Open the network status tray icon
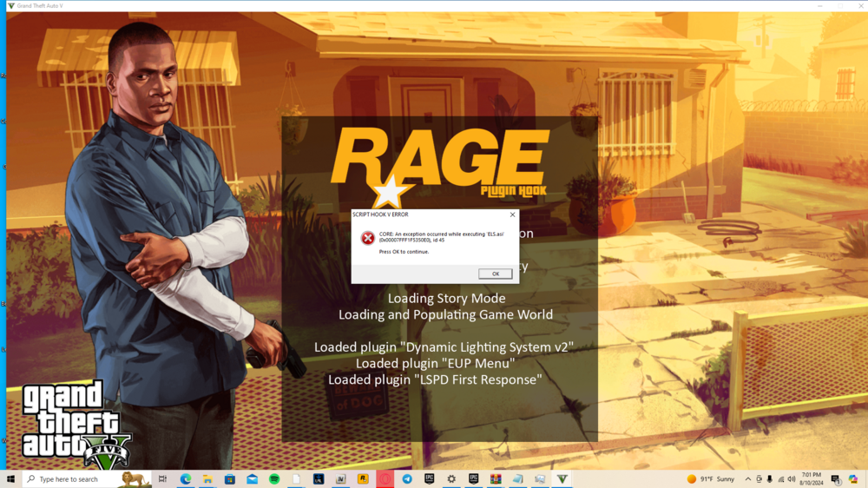 (780, 479)
